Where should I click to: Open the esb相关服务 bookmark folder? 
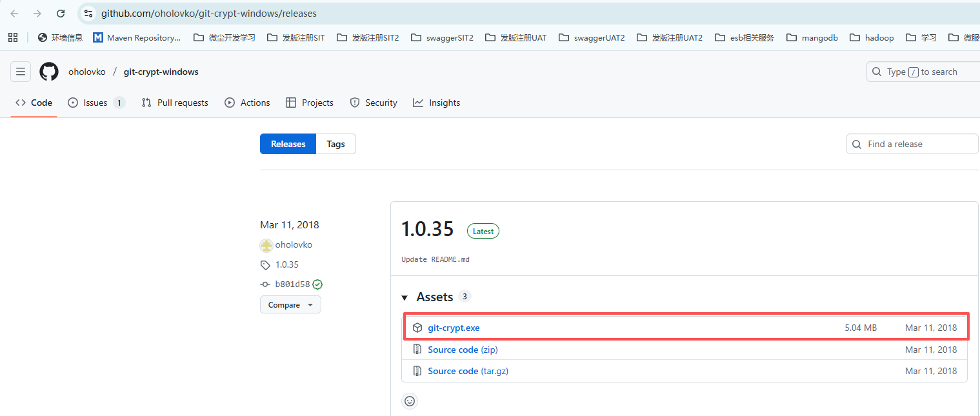pyautogui.click(x=744, y=37)
